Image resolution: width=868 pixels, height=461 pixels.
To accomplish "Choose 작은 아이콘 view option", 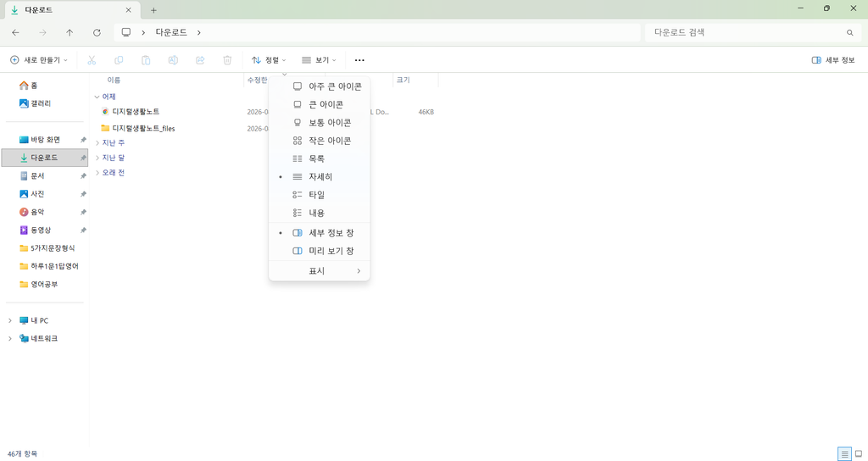I will (x=320, y=141).
